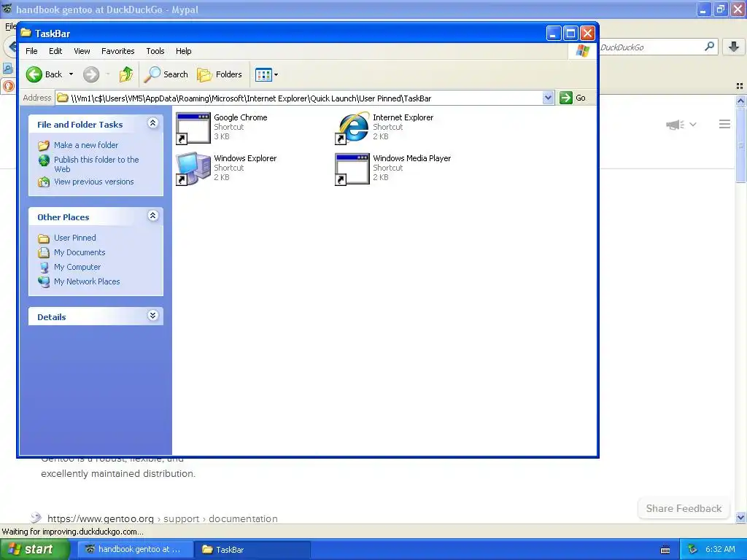Click the My Network Places icon
Viewport: 747px width, 560px height.
click(44, 282)
